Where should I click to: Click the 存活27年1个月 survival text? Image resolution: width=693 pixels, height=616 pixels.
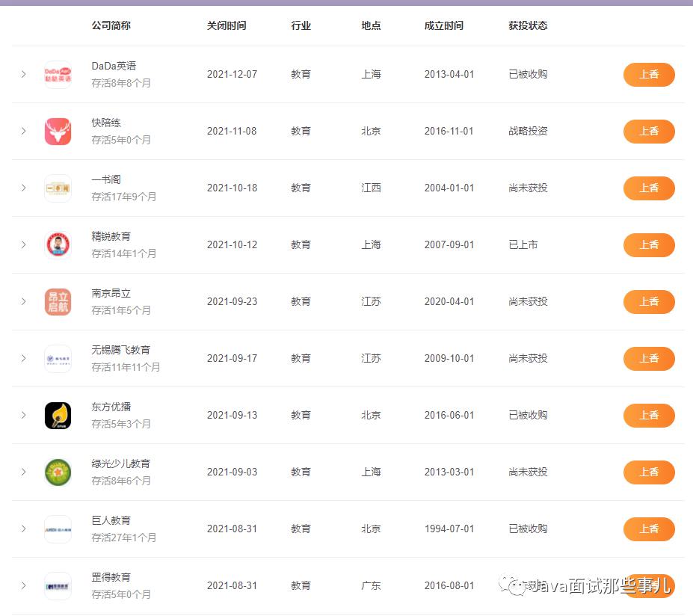(x=124, y=538)
